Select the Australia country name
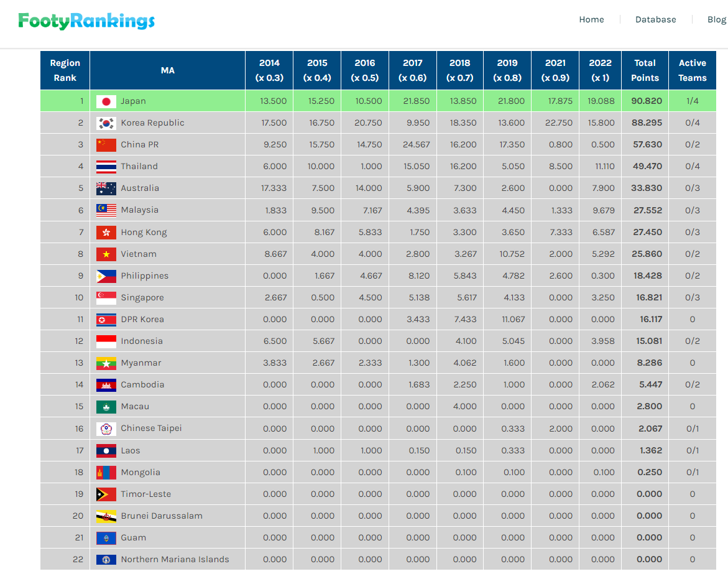 pos(140,188)
